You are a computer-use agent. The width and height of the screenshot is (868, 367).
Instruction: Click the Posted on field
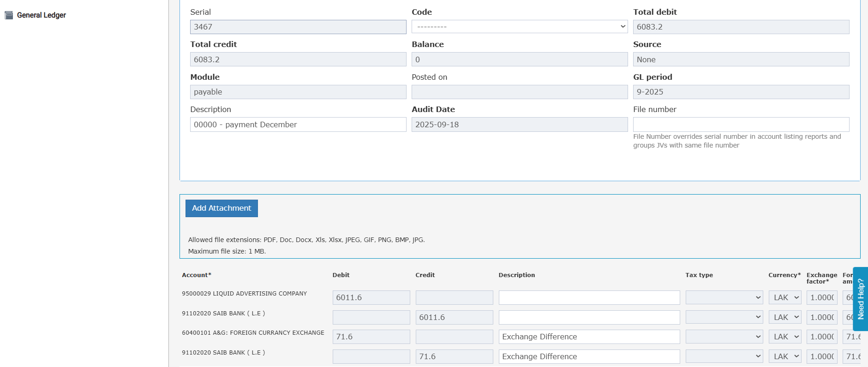coord(520,92)
